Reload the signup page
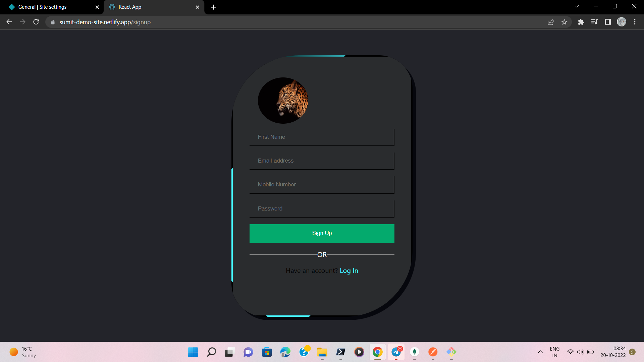Image resolution: width=644 pixels, height=362 pixels. (x=36, y=22)
